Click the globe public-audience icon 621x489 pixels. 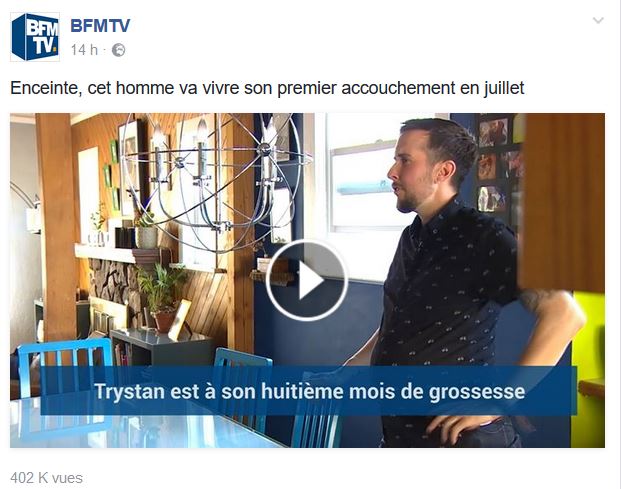pos(119,50)
